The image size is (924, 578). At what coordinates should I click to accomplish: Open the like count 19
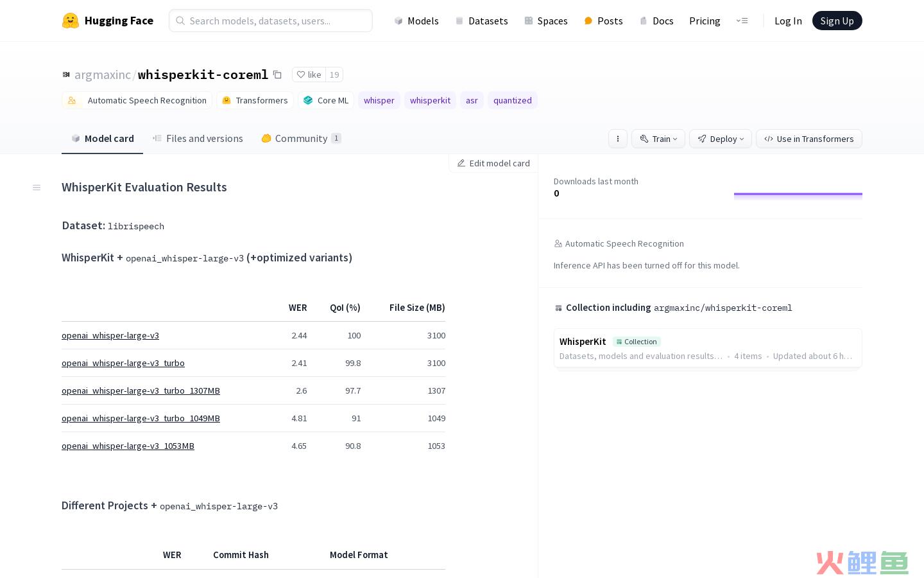click(334, 74)
